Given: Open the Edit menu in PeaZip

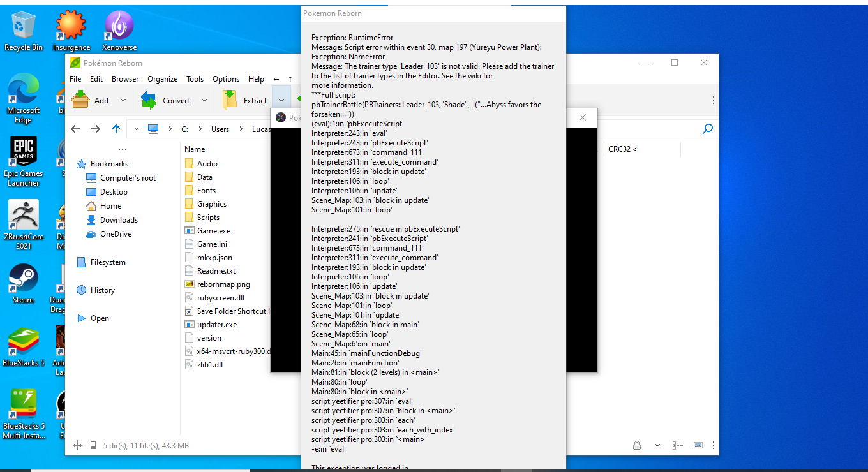Looking at the screenshot, I should (x=96, y=79).
